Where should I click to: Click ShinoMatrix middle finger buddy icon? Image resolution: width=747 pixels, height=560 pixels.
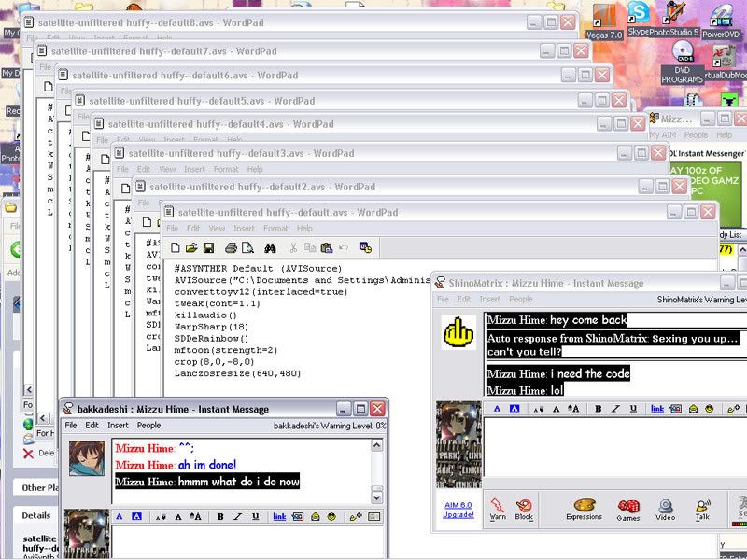pos(458,332)
